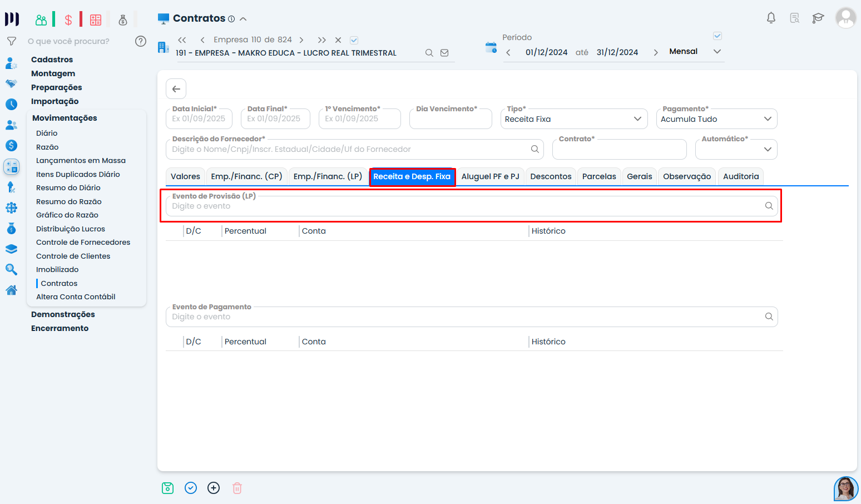Viewport: 861px width, 504px height.
Task: Click the green save icon at bottom
Action: pyautogui.click(x=167, y=488)
